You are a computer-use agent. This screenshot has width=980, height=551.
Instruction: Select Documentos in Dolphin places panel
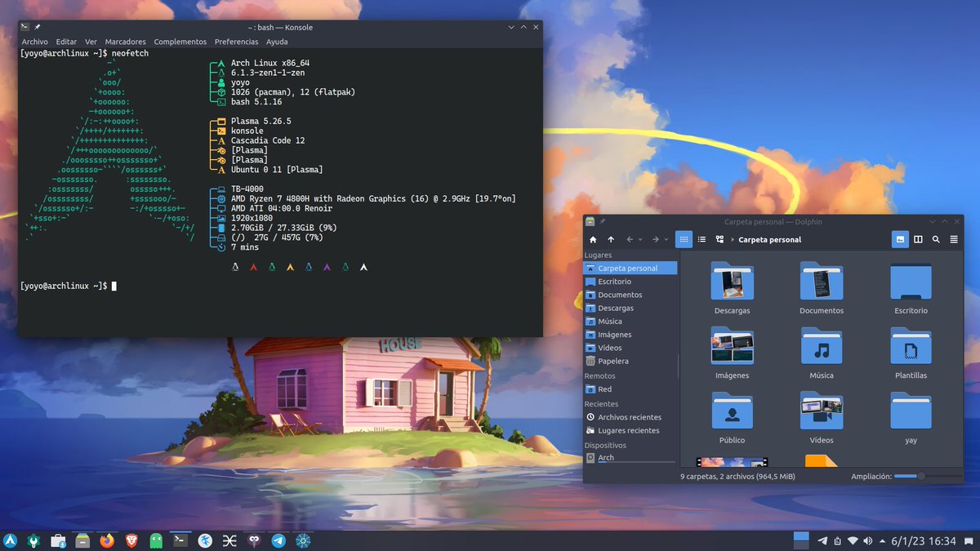coord(630,295)
